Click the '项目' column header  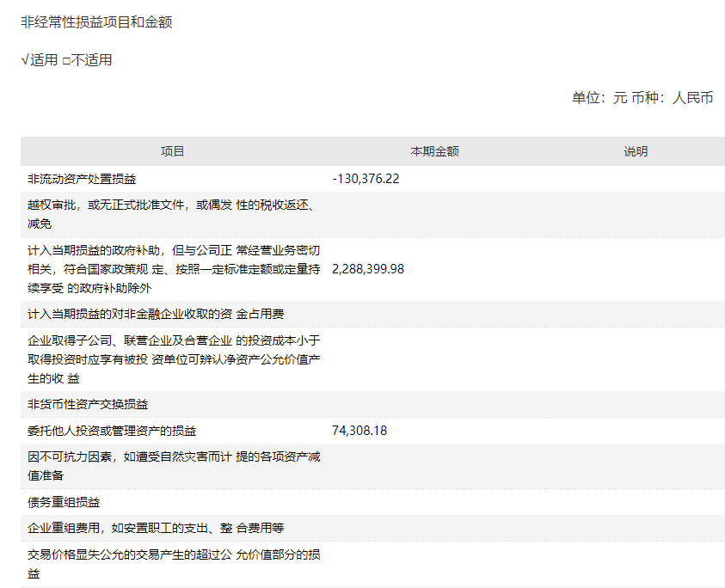(173, 151)
